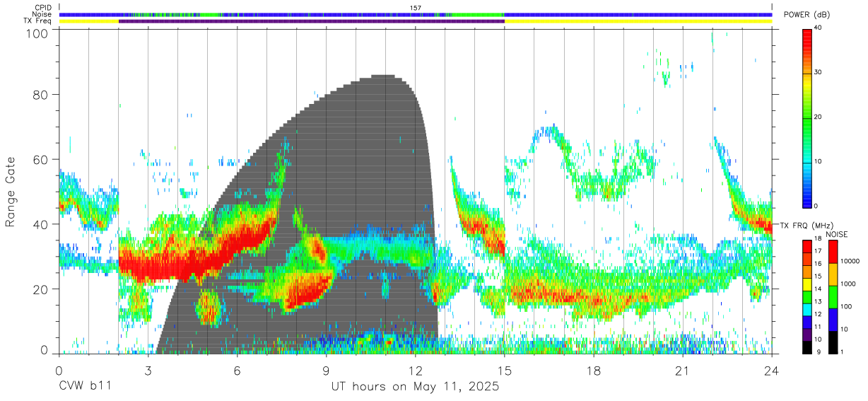The height and width of the screenshot is (401, 868).
Task: Click the 3 UT hour tick label
Action: [148, 370]
